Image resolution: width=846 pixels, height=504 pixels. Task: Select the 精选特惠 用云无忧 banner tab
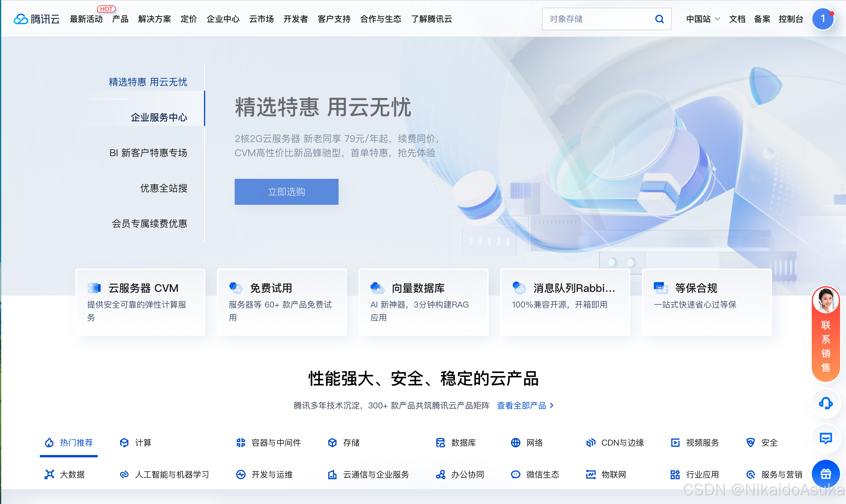[148, 82]
